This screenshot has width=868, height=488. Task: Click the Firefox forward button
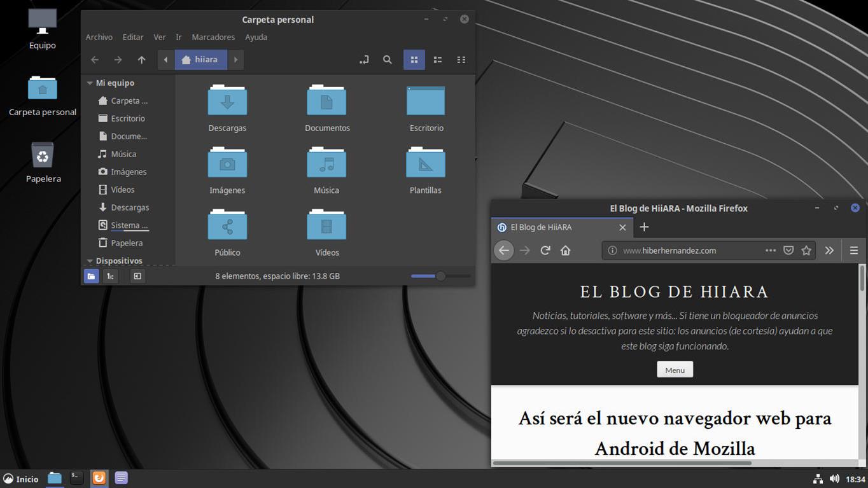coord(525,251)
